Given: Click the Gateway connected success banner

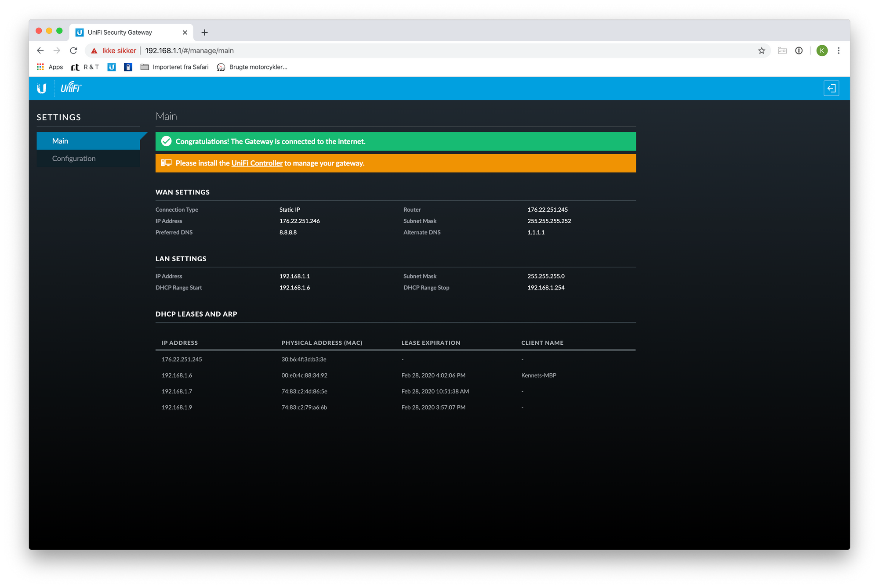Looking at the screenshot, I should tap(396, 141).
